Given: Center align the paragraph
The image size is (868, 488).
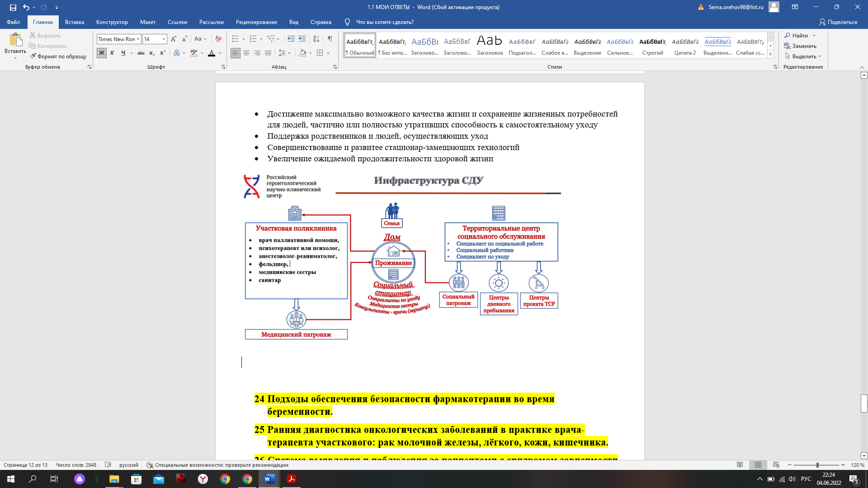Looking at the screenshot, I should pos(246,53).
